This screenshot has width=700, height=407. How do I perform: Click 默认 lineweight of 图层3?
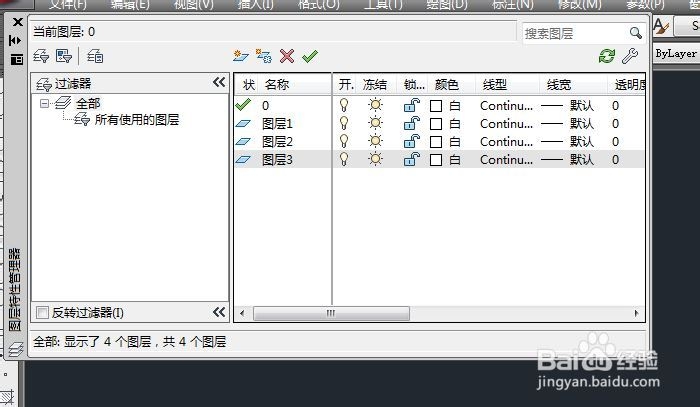581,160
